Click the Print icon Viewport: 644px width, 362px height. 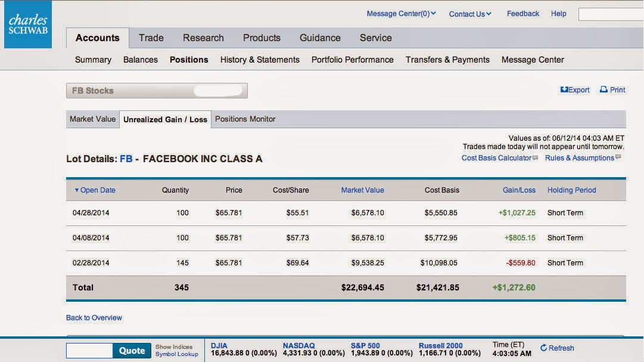pyautogui.click(x=603, y=89)
